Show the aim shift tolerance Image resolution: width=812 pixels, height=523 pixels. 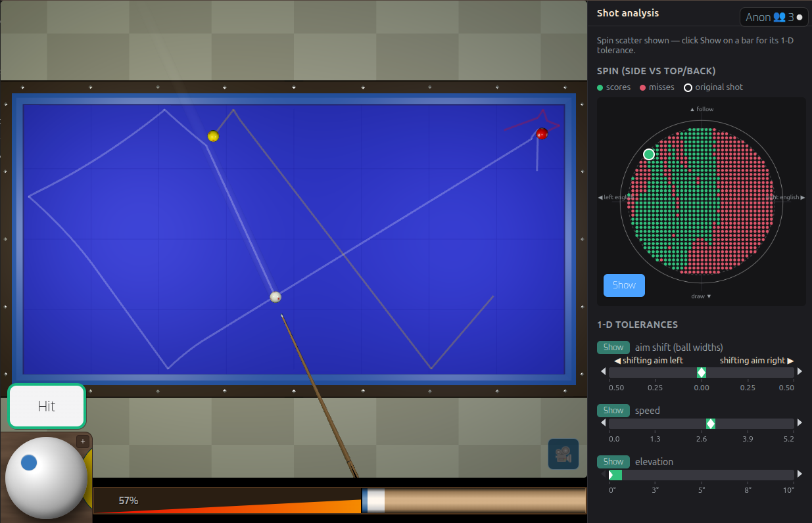coord(613,348)
